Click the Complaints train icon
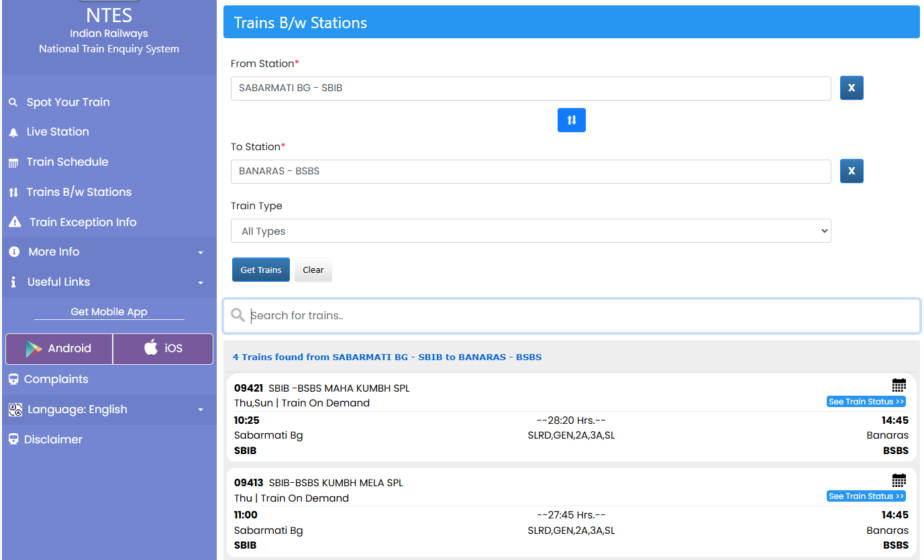924x560 pixels. [13, 380]
